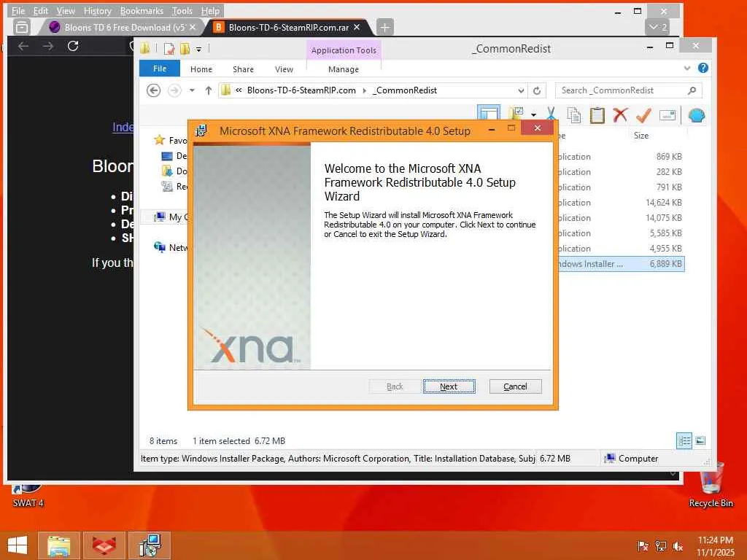Click the installer taskbar icon

[x=150, y=545]
